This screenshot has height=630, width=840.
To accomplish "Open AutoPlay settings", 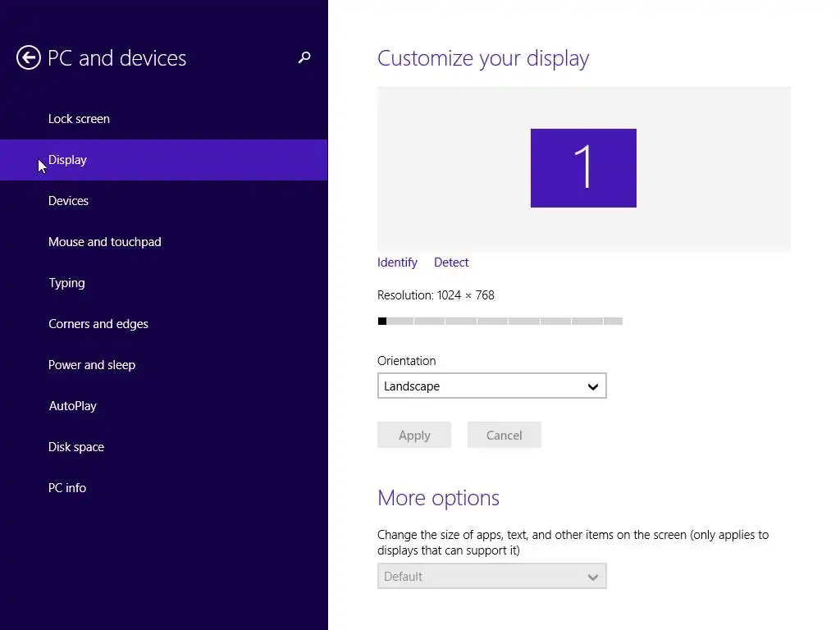I will coord(164,405).
